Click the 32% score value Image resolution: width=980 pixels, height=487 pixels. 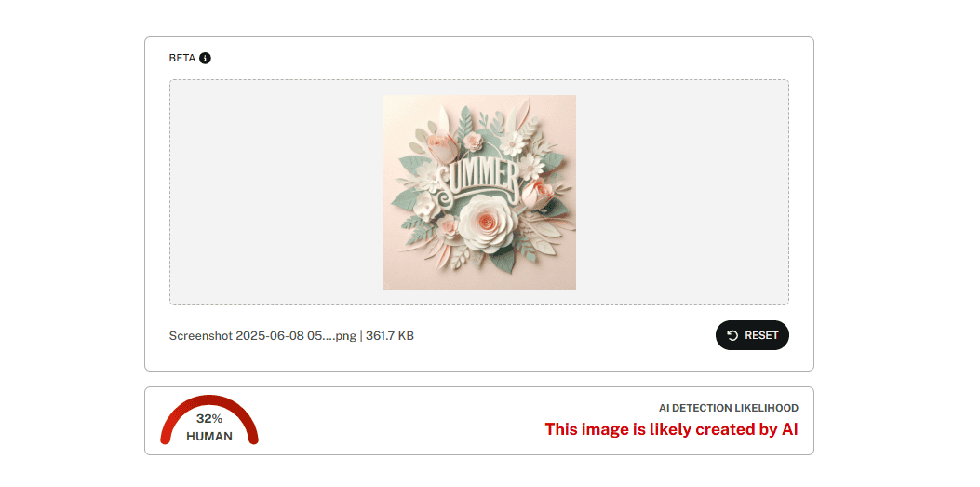tap(209, 419)
